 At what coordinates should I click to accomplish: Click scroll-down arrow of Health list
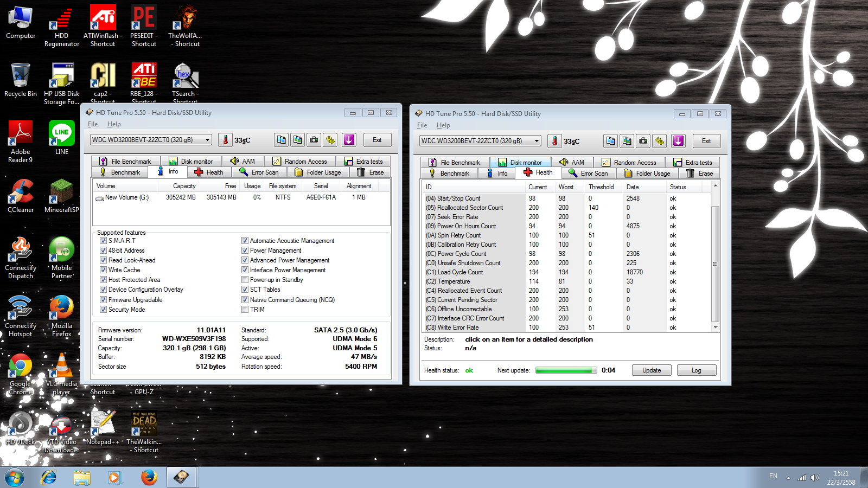[x=715, y=328]
